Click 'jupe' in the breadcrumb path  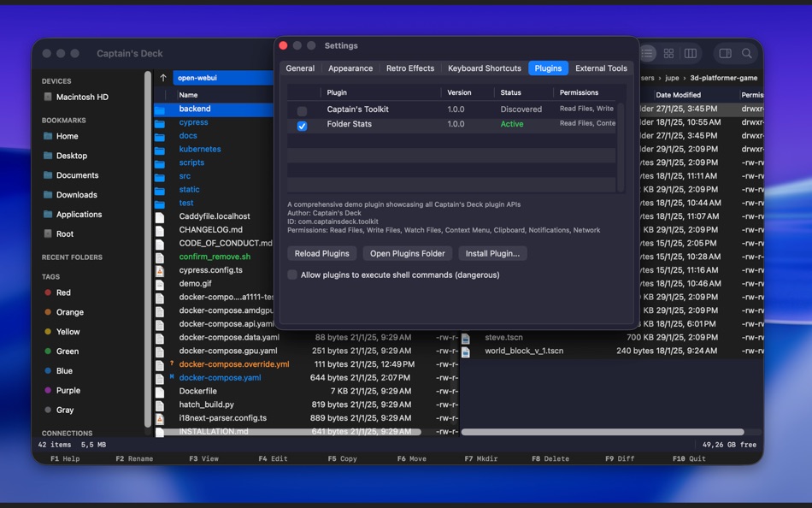pyautogui.click(x=672, y=78)
